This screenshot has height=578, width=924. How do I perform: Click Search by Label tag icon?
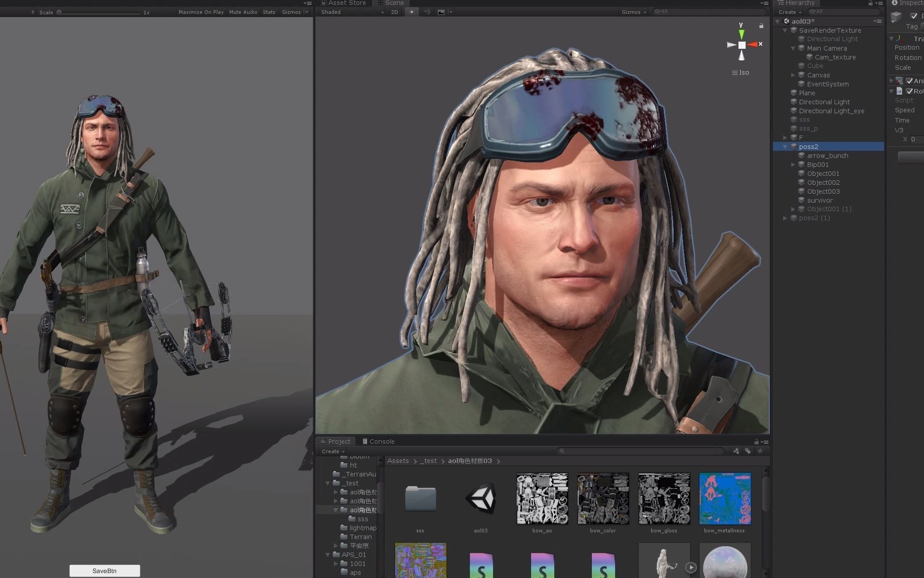(748, 451)
